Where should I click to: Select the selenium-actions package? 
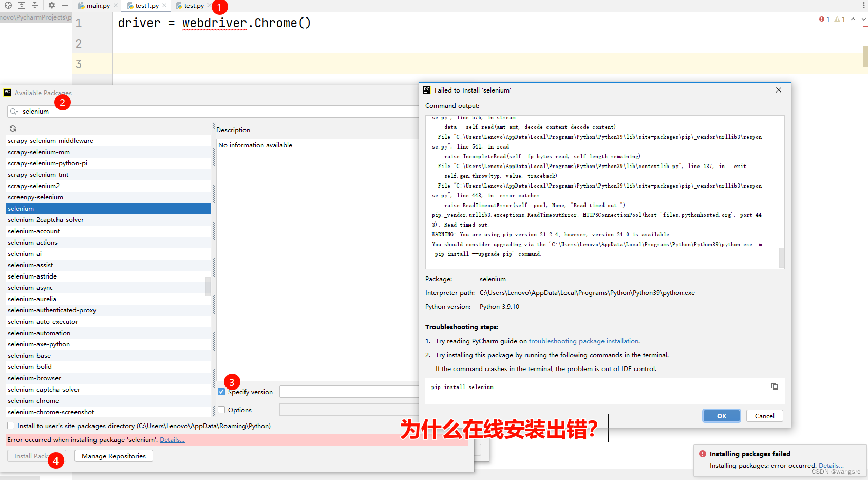pyautogui.click(x=108, y=242)
